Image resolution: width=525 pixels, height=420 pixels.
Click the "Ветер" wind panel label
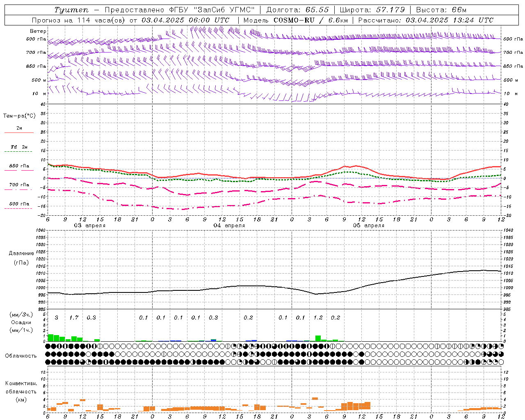coord(38,31)
